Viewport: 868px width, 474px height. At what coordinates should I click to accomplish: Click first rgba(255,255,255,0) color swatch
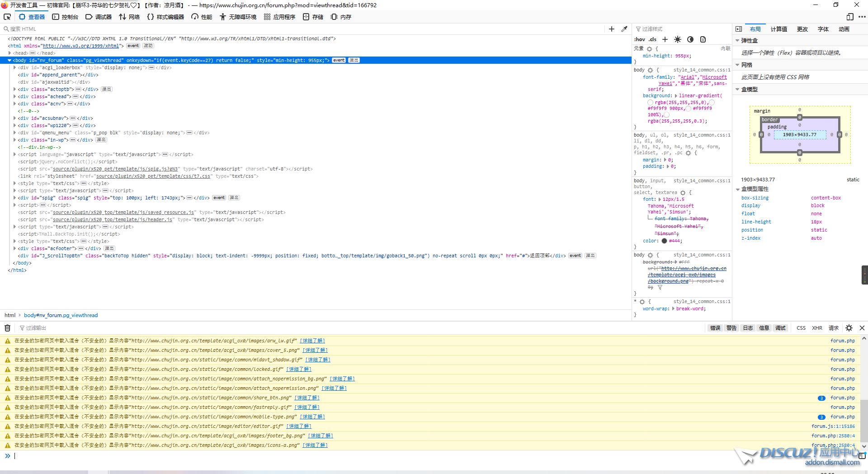(x=650, y=103)
